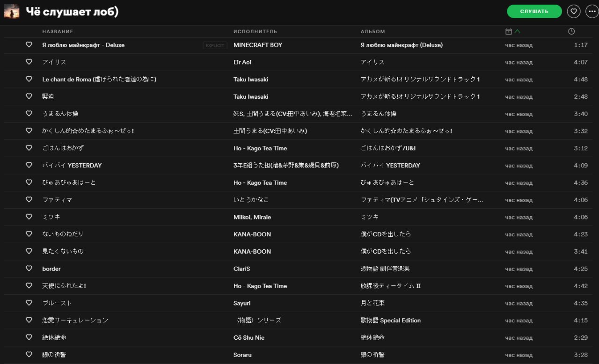Viewport: 599px width, 364px height.
Task: Click duration 2:29 of 絶体絶命
Action: click(x=581, y=338)
